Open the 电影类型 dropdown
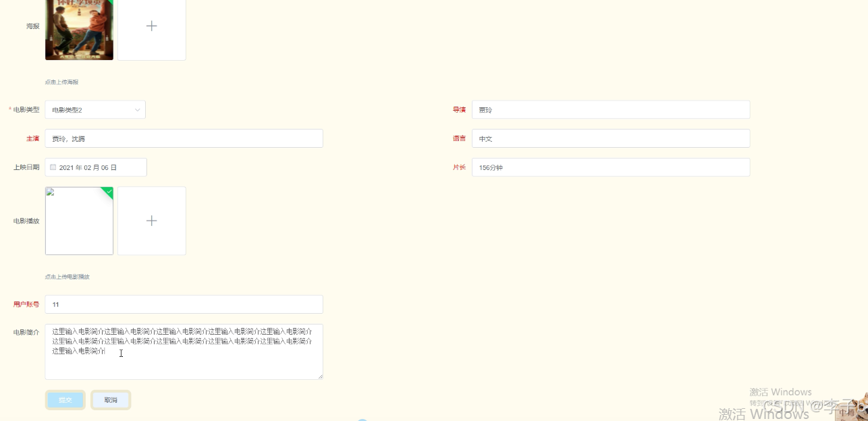This screenshot has width=868, height=421. pyautogui.click(x=95, y=110)
